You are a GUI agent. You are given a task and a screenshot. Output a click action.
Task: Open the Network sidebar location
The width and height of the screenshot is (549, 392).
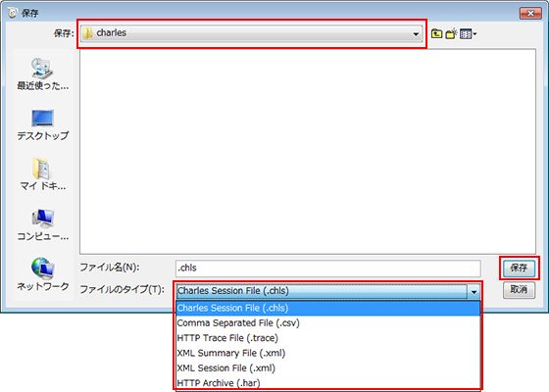coord(43,274)
